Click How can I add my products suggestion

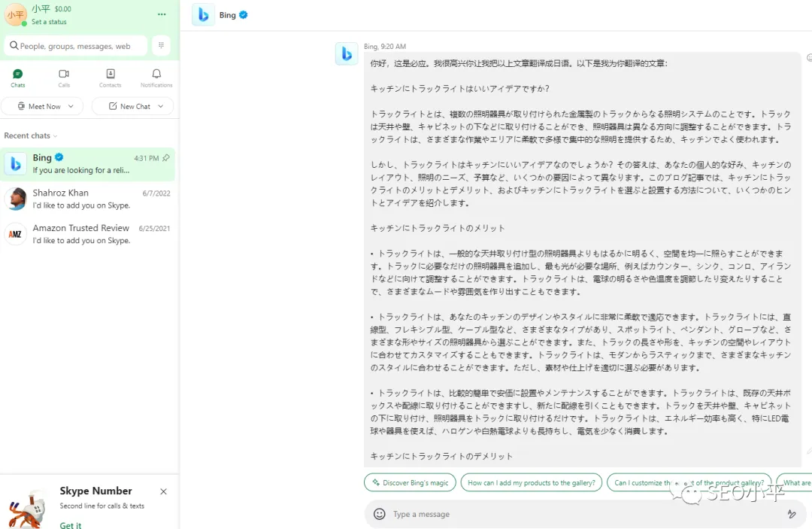pos(532,482)
